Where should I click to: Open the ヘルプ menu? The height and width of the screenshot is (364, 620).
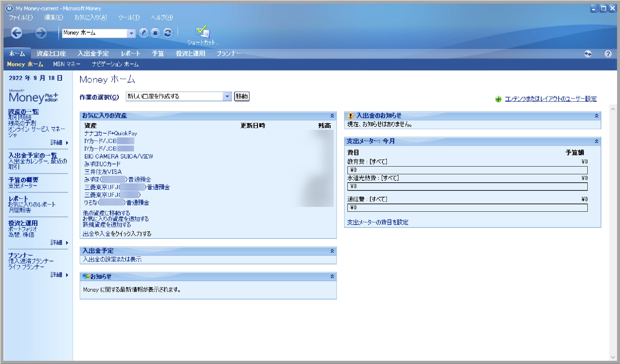162,17
